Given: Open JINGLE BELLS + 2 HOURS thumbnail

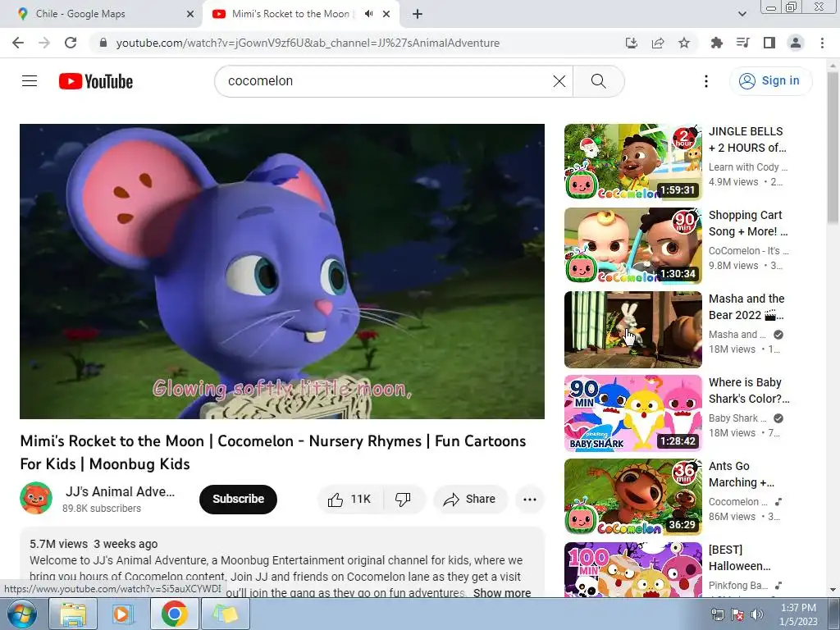Looking at the screenshot, I should [x=632, y=162].
